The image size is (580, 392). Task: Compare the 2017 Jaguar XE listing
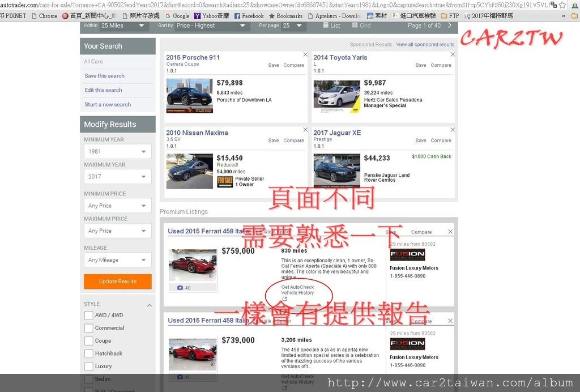tap(441, 140)
